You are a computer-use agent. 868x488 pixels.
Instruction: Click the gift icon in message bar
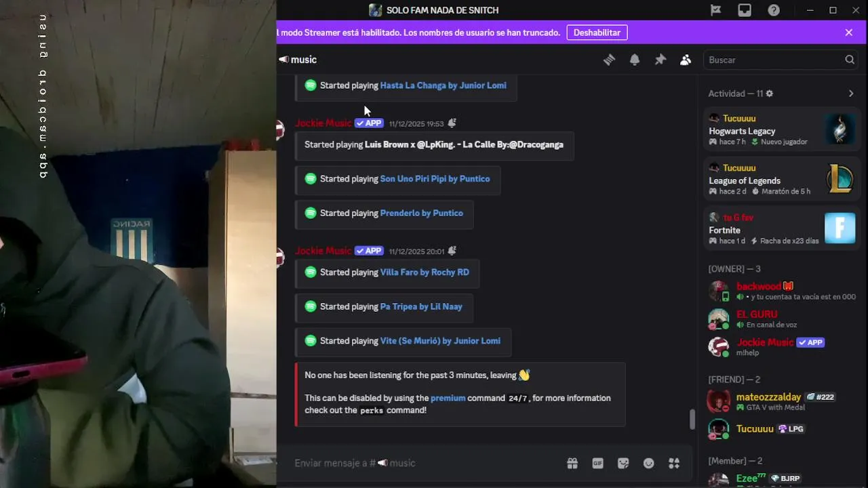coord(572,463)
